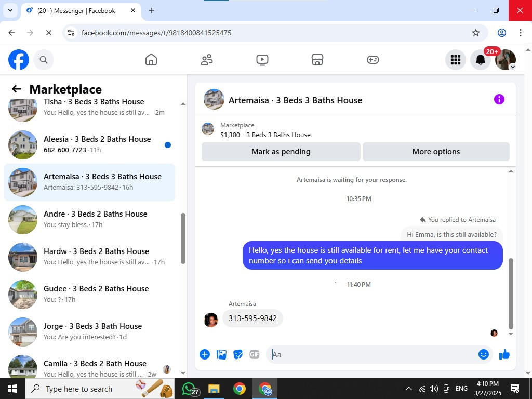Click the quoted 'Hi Emma, is this still available?' reply
This screenshot has width=532, height=399.
pos(451,234)
